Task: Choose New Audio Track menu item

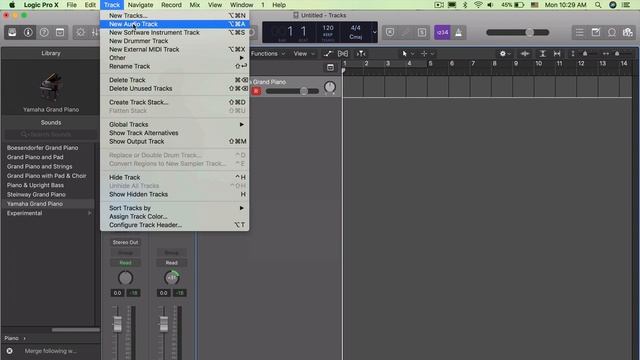Action: (x=175, y=24)
